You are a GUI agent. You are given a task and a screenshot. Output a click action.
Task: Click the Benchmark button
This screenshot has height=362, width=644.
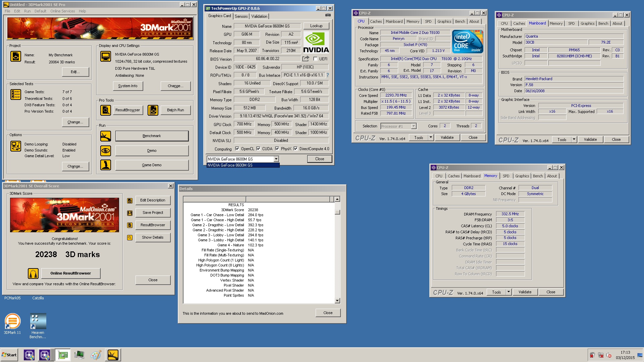[x=152, y=136]
